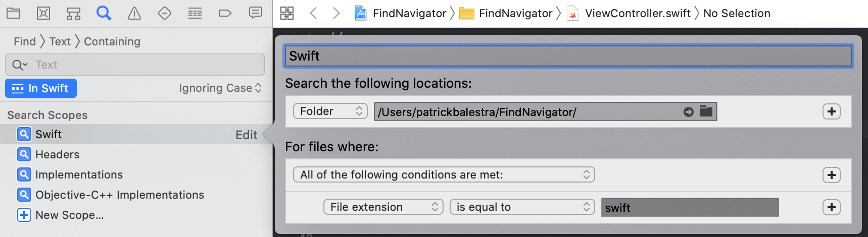This screenshot has height=237, width=868.
Task: Open the Breakpoint navigator icon
Action: pos(225,13)
